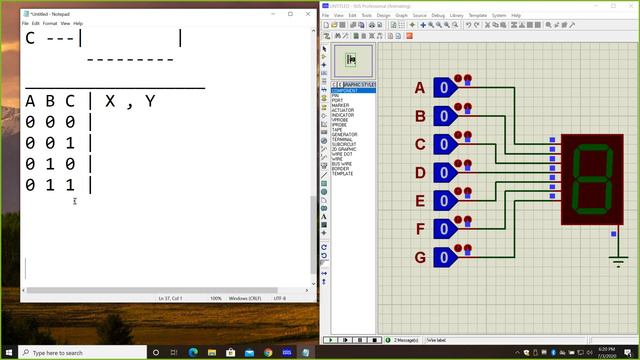Click the Zoom Out magnifier icon

coord(439,25)
